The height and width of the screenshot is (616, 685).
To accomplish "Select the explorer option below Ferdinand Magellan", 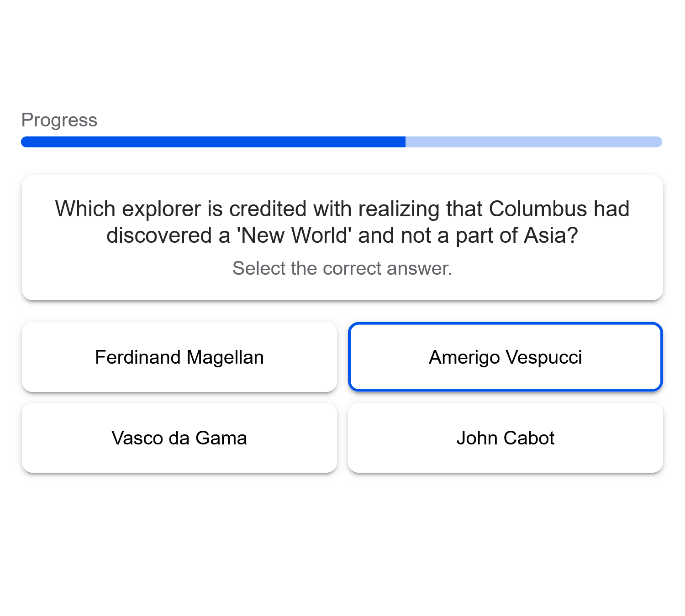I will click(179, 438).
